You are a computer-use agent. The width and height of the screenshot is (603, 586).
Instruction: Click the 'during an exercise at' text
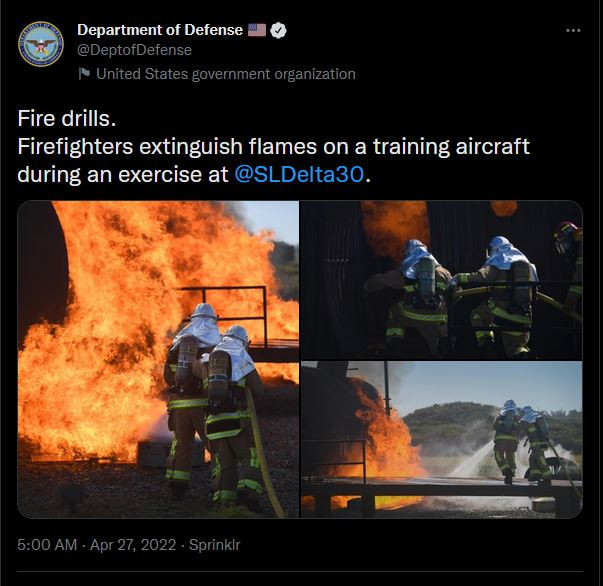123,175
